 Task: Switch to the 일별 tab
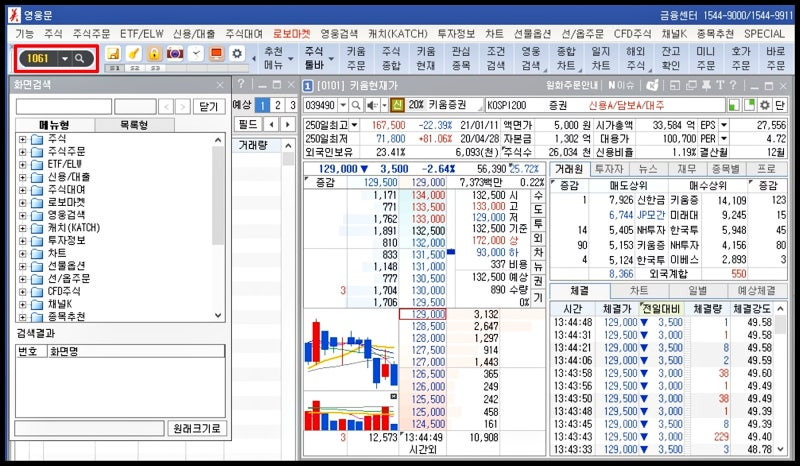pos(697,290)
